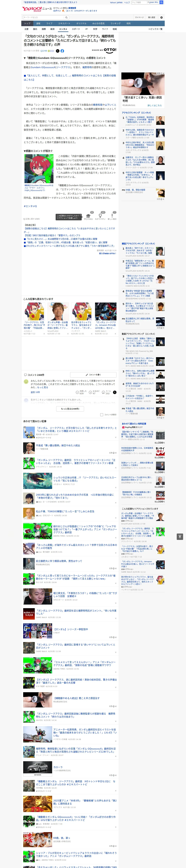Share article on X icon under headline
Image resolution: width=186 pixels, height=868 pixels.
pos(57,51)
